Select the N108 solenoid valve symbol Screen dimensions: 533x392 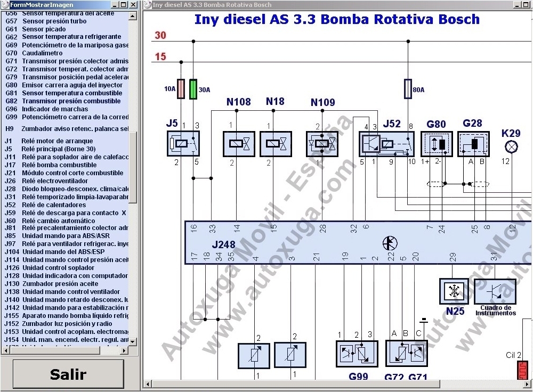pos(239,144)
